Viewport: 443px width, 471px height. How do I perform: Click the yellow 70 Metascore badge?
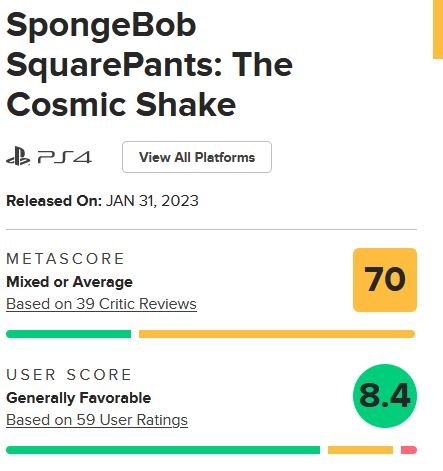click(x=385, y=280)
